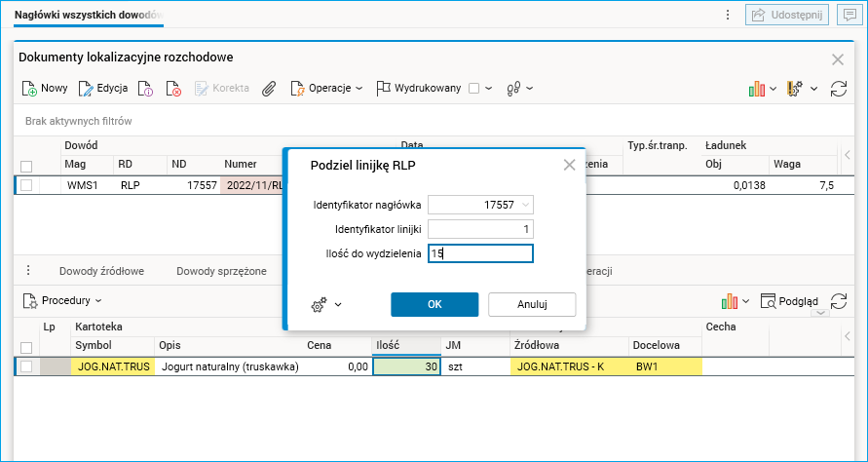
Task: Open Procedury dropdown menu
Action: pyautogui.click(x=62, y=301)
